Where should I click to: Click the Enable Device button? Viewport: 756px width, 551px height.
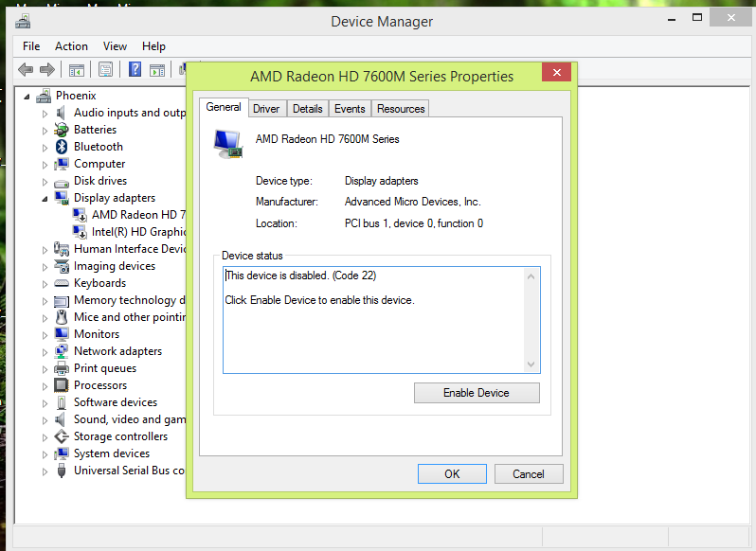click(477, 393)
